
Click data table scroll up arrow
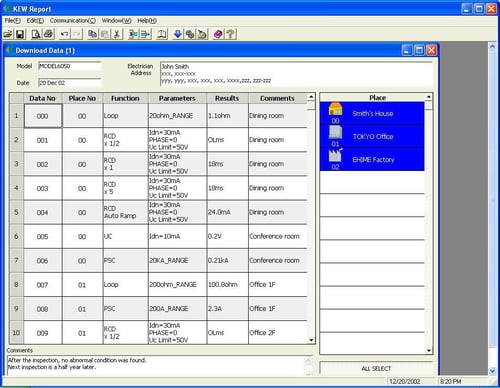311,97
